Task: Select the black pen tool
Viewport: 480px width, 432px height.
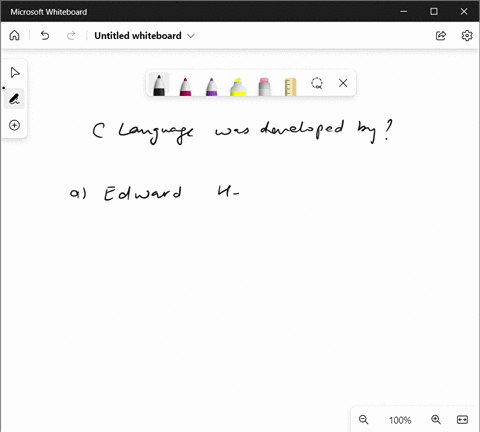Action: pos(159,85)
